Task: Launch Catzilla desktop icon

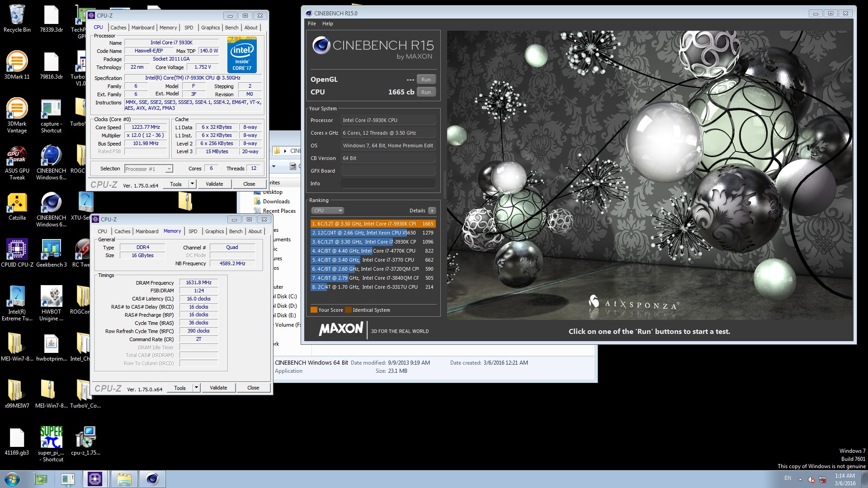Action: coord(17,206)
